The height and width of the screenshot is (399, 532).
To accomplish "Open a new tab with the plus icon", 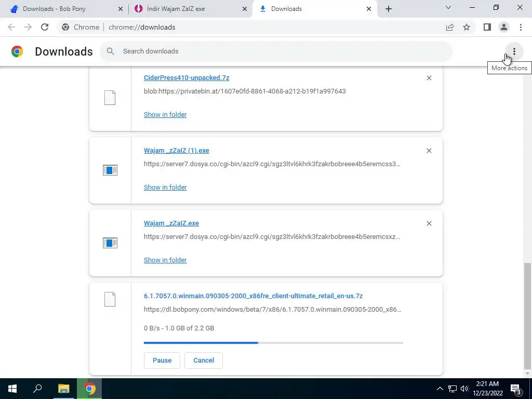I will pyautogui.click(x=389, y=9).
